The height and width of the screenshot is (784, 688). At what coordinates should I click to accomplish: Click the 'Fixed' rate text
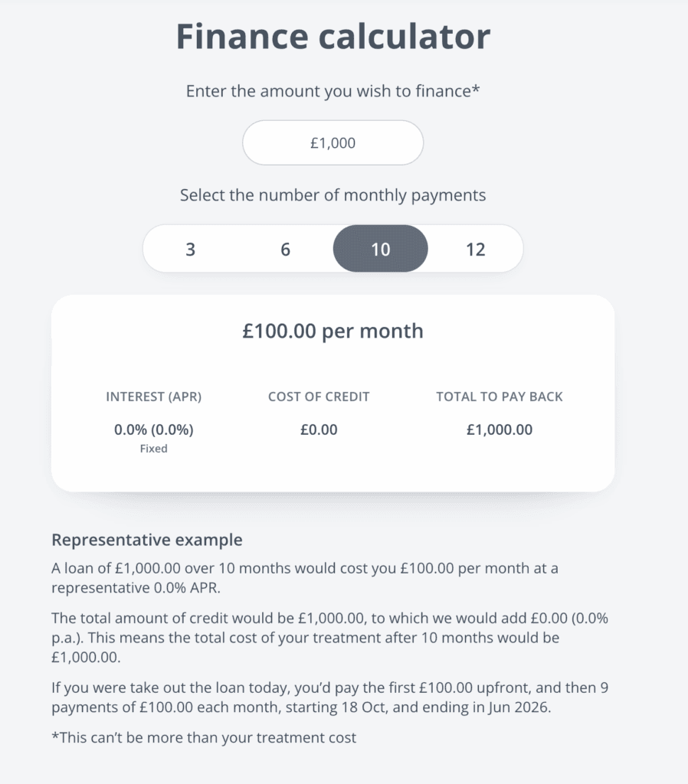(153, 449)
